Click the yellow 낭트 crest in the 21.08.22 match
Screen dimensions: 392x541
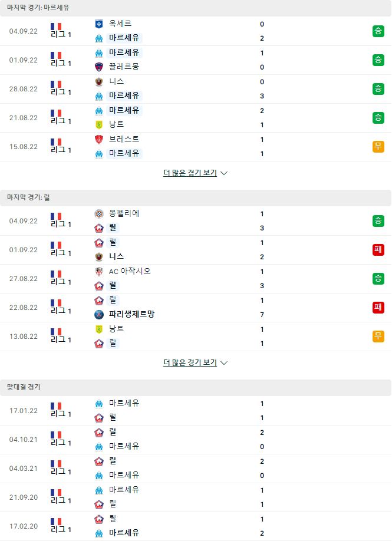click(x=99, y=124)
